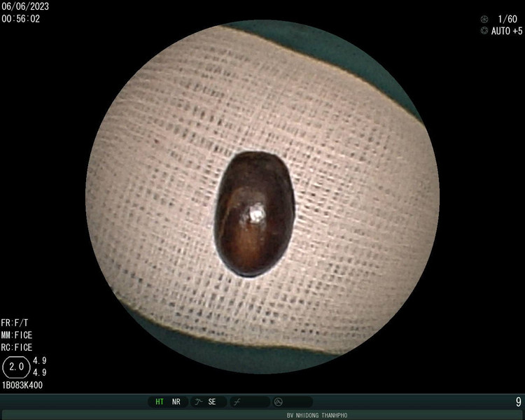Screen dimensions: 525x420
Task: Click the 2.0 zoom octagon indicator
Action: (17, 366)
